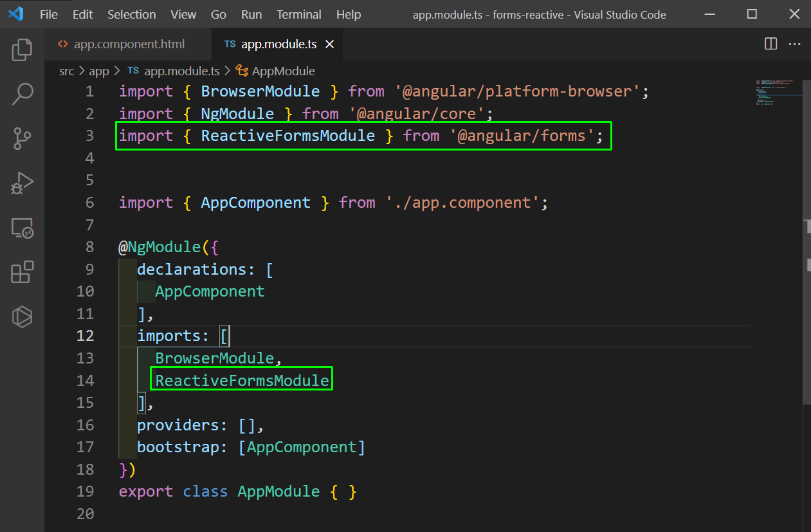
Task: Click BrowserModule on line 13
Action: coord(214,358)
